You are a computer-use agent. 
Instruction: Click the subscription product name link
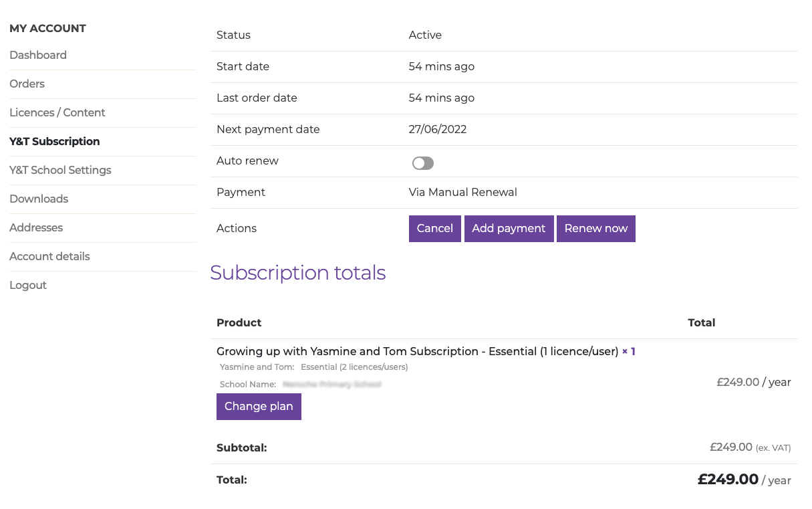417,351
